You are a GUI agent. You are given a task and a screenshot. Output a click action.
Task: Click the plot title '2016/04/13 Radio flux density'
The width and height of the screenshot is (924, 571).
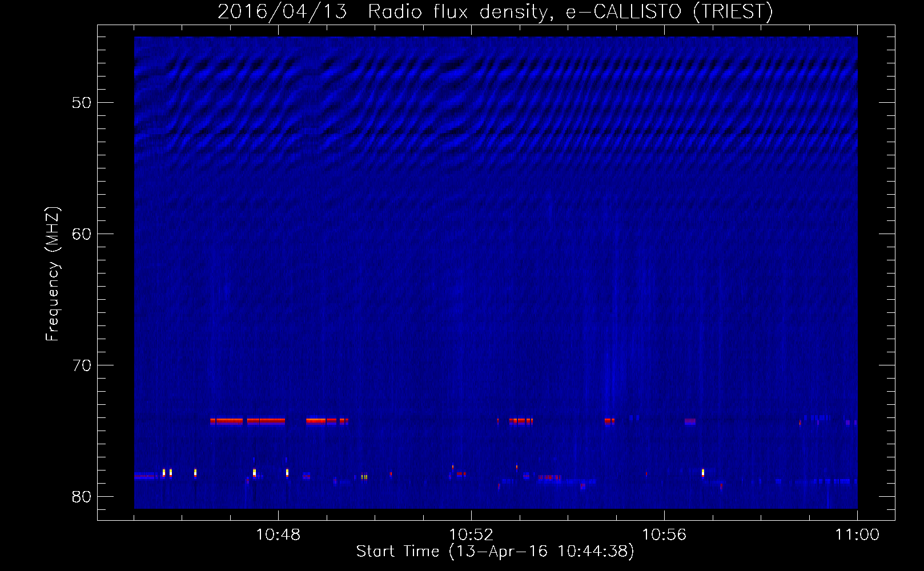495,11
